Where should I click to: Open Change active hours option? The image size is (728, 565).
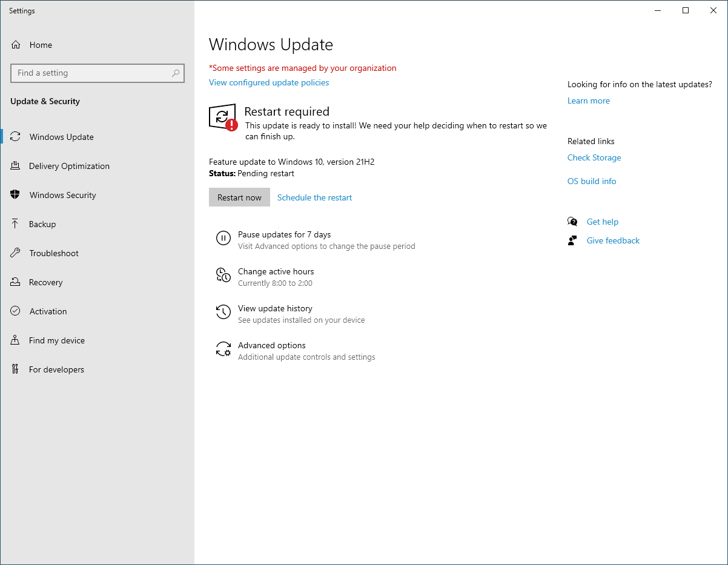pyautogui.click(x=265, y=277)
